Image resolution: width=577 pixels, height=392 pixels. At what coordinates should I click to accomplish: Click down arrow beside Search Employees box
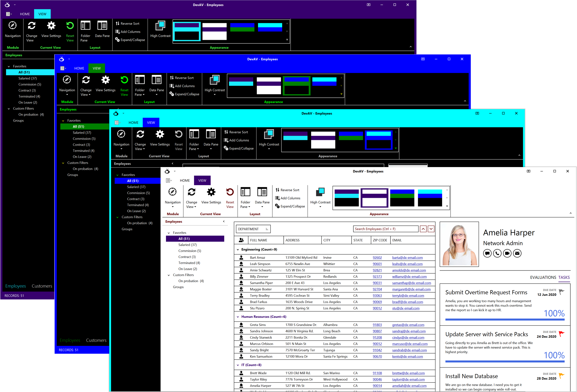[431, 229]
